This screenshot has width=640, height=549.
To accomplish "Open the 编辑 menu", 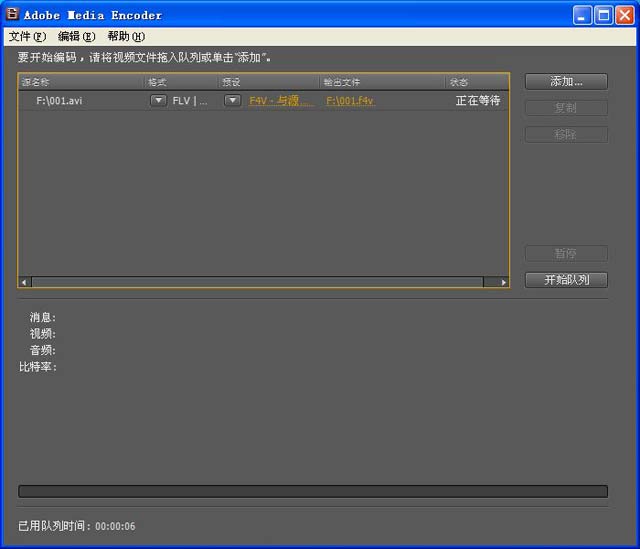I will point(76,36).
